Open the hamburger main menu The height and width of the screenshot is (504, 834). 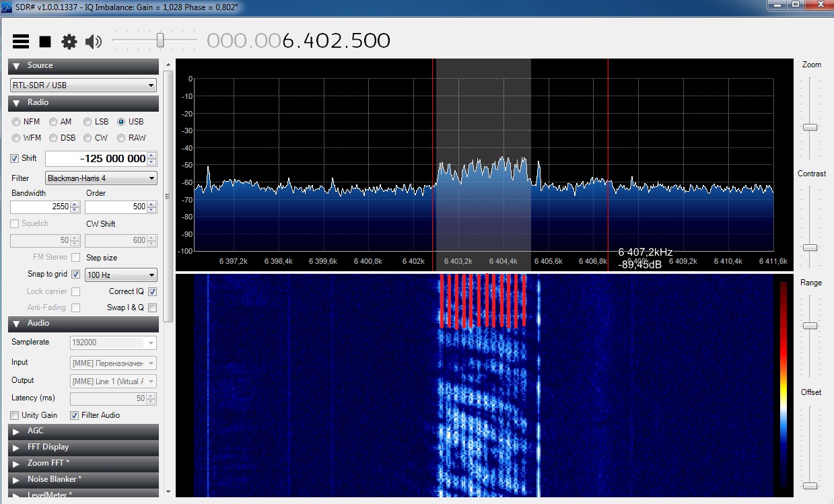pos(21,42)
